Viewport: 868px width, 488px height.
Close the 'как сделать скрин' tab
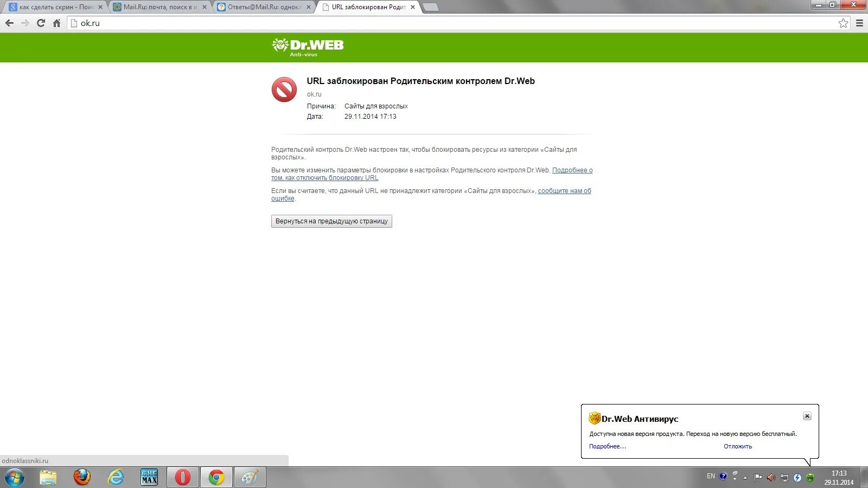[100, 7]
